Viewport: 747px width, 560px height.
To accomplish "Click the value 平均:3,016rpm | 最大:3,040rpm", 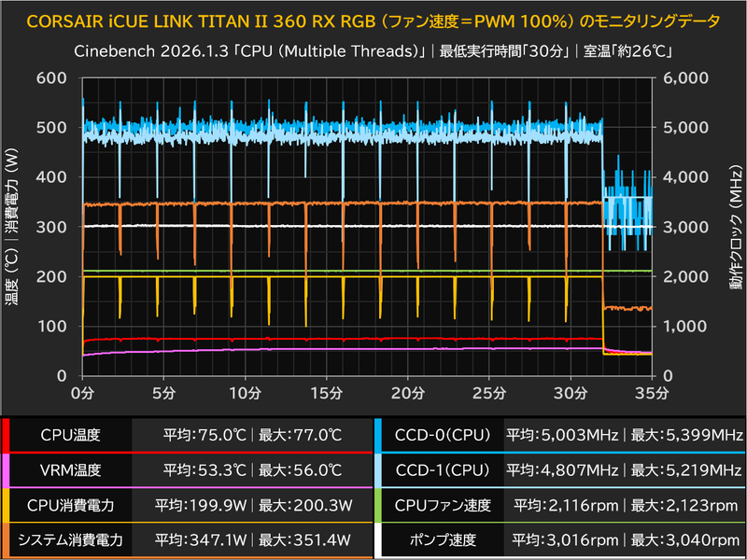I will tap(626, 540).
